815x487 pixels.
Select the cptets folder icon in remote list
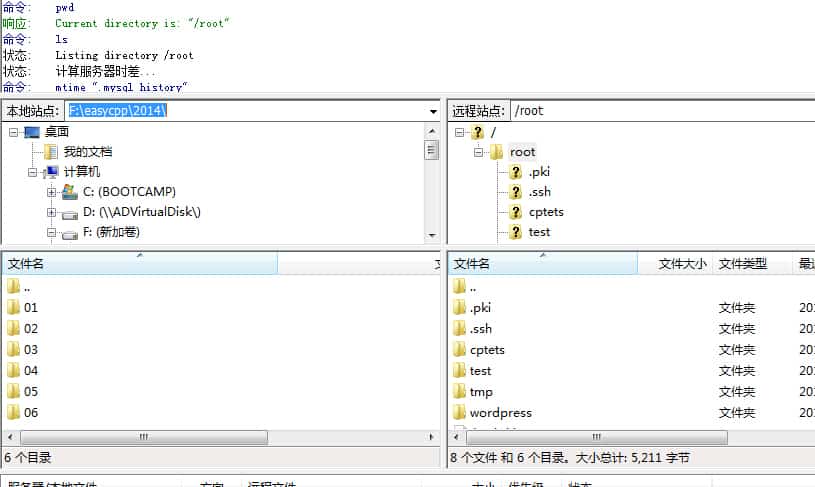point(460,350)
